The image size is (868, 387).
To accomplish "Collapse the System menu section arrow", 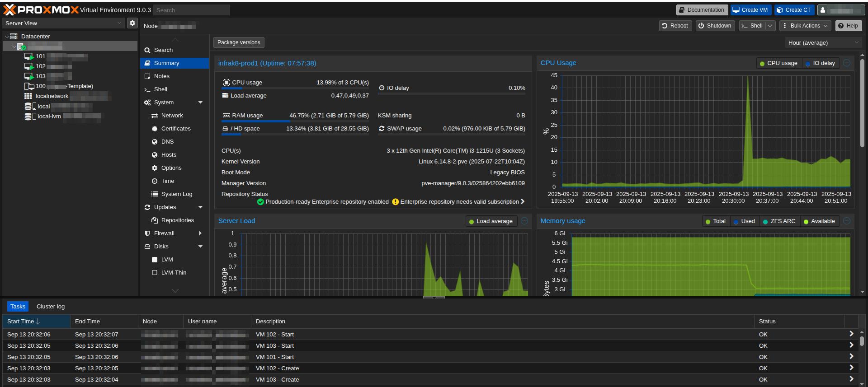I will coord(200,103).
